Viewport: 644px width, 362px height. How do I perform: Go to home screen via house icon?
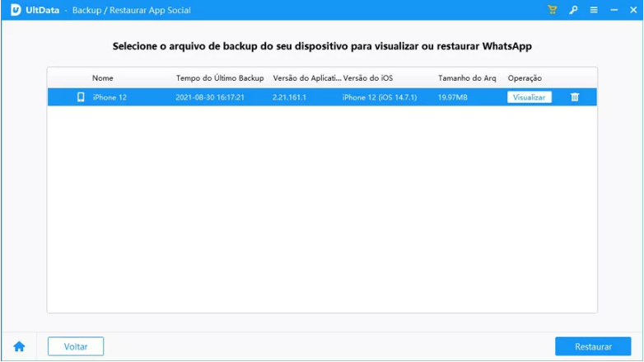click(19, 346)
